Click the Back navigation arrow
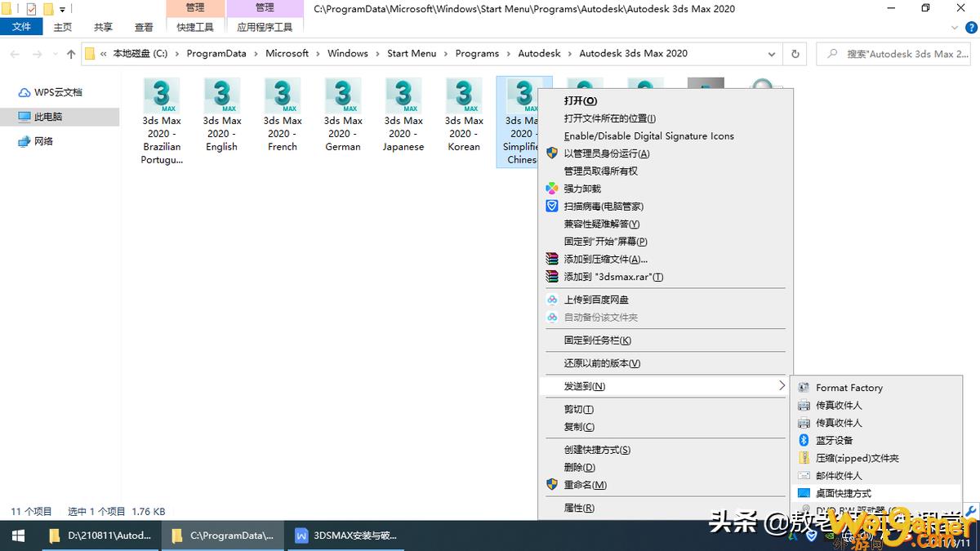The width and height of the screenshot is (980, 551). (x=15, y=54)
